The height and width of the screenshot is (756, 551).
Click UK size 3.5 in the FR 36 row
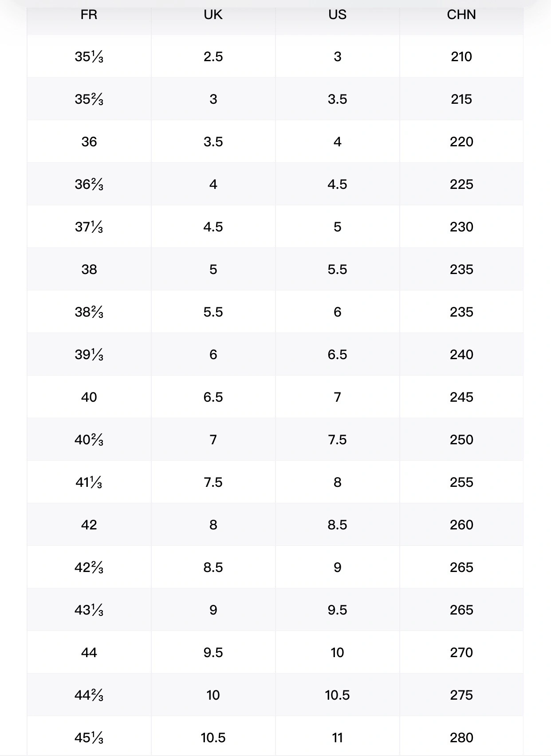[213, 142]
